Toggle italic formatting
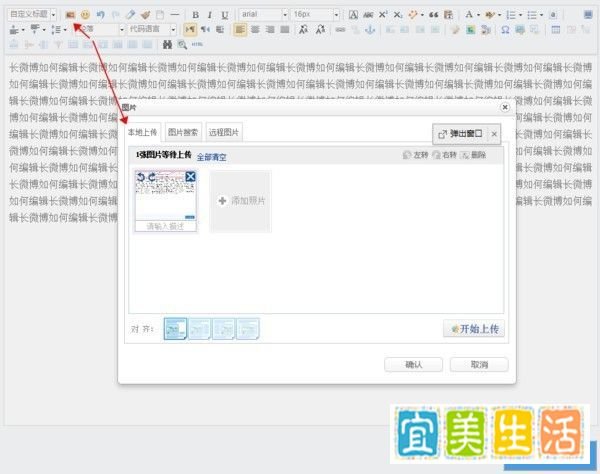The image size is (600, 474). 210,15
